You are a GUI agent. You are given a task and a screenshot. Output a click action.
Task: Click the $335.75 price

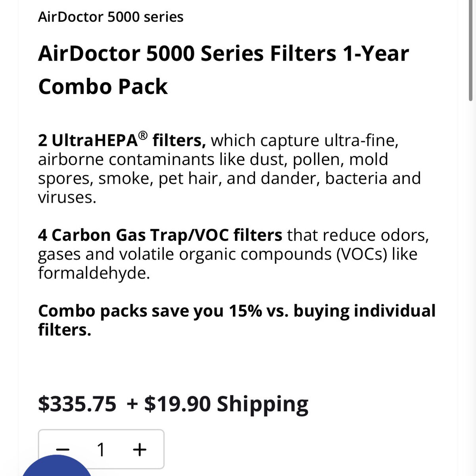point(77,404)
